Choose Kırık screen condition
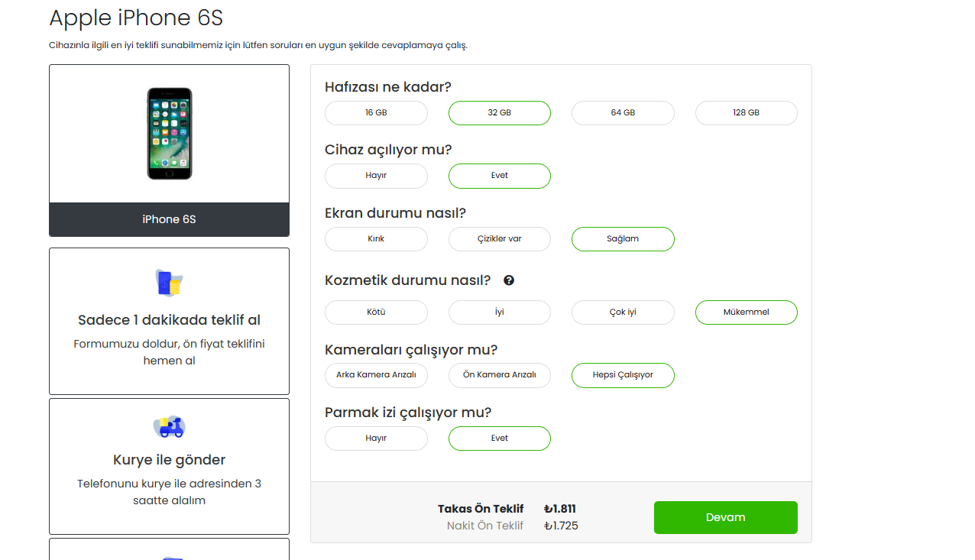The height and width of the screenshot is (560, 975). pos(376,239)
